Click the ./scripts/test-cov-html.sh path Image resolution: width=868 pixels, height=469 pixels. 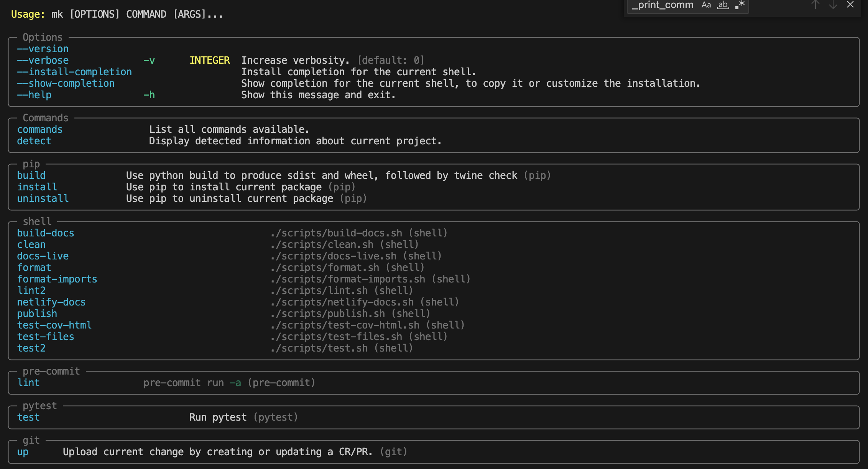coord(345,325)
